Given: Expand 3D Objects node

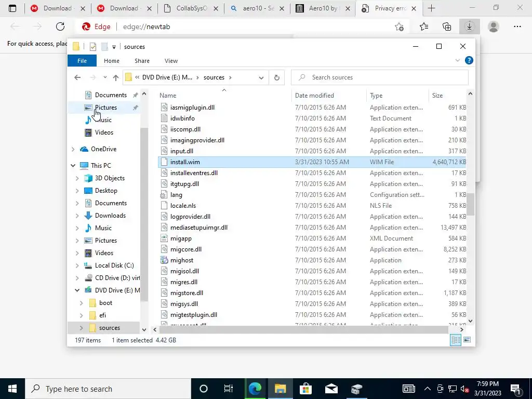Looking at the screenshot, I should [77, 178].
